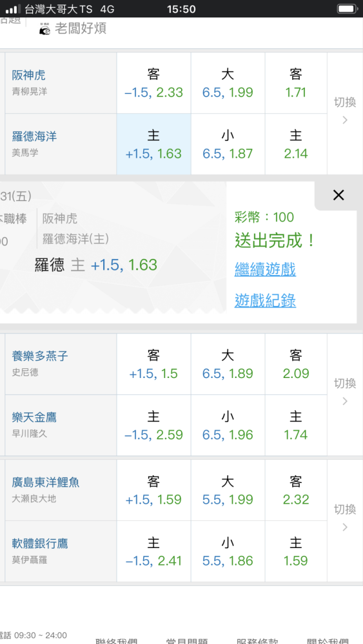Viewport: 363px width, 644px height.
Task: Pick 小 5.5, 1.86 under bet
Action: pos(228,552)
